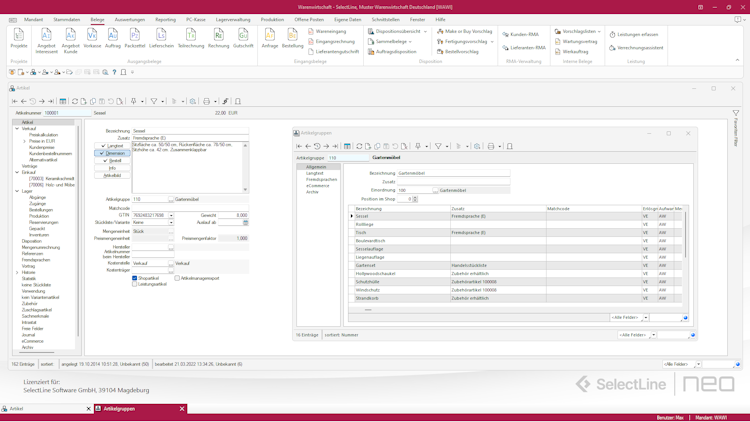
Task: Open the Vorkasse document icon
Action: (92, 38)
